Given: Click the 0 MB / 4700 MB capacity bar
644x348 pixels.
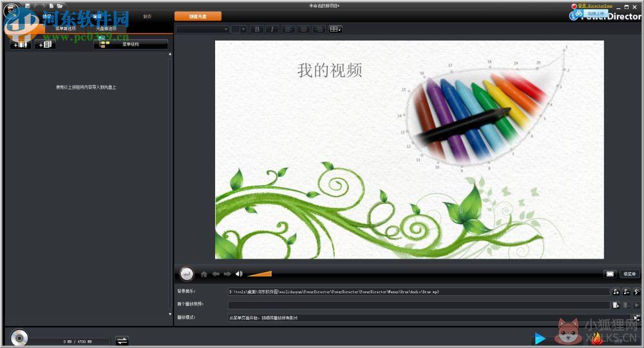Looking at the screenshot, I should [70, 341].
